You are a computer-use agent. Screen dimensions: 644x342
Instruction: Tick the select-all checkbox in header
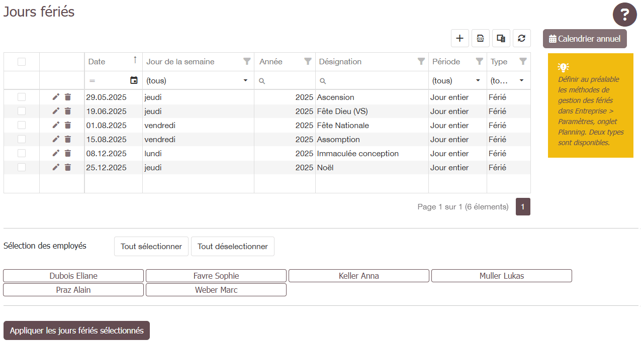point(22,62)
